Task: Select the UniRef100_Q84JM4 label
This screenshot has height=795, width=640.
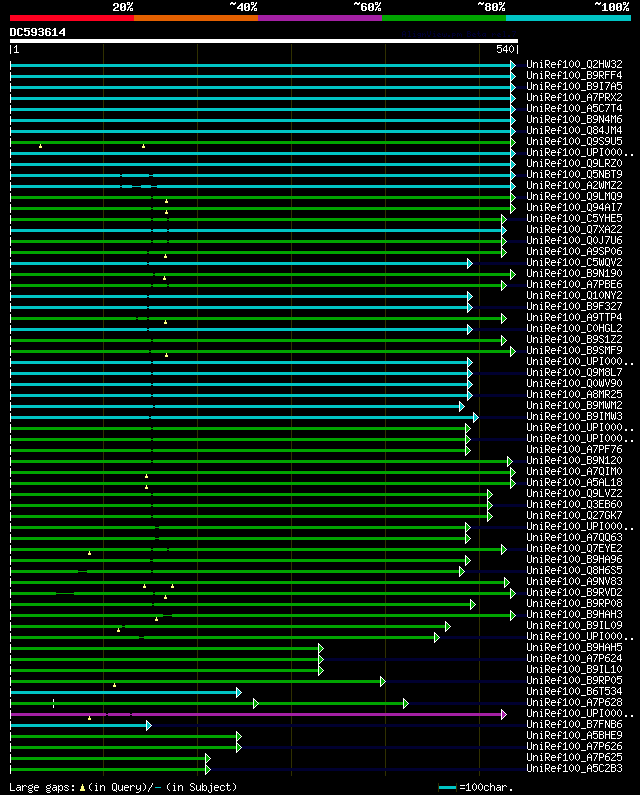Action: 574,130
